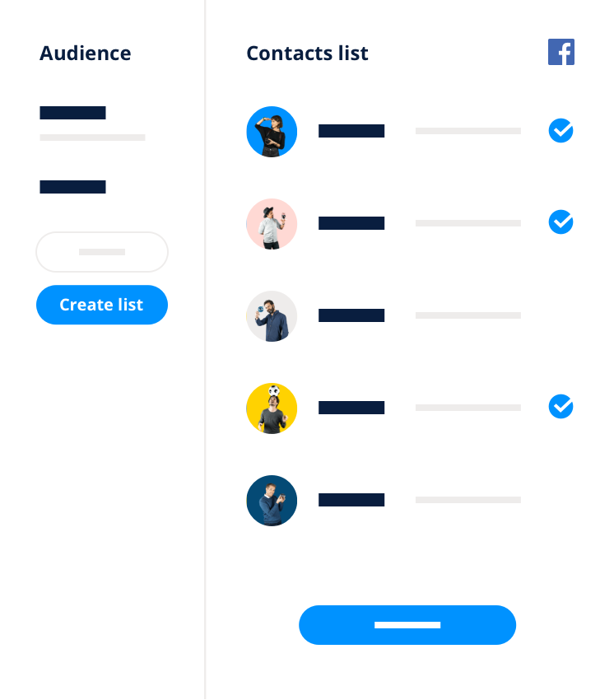Click the second audience item in sidebar
This screenshot has height=700, width=614.
click(72, 187)
